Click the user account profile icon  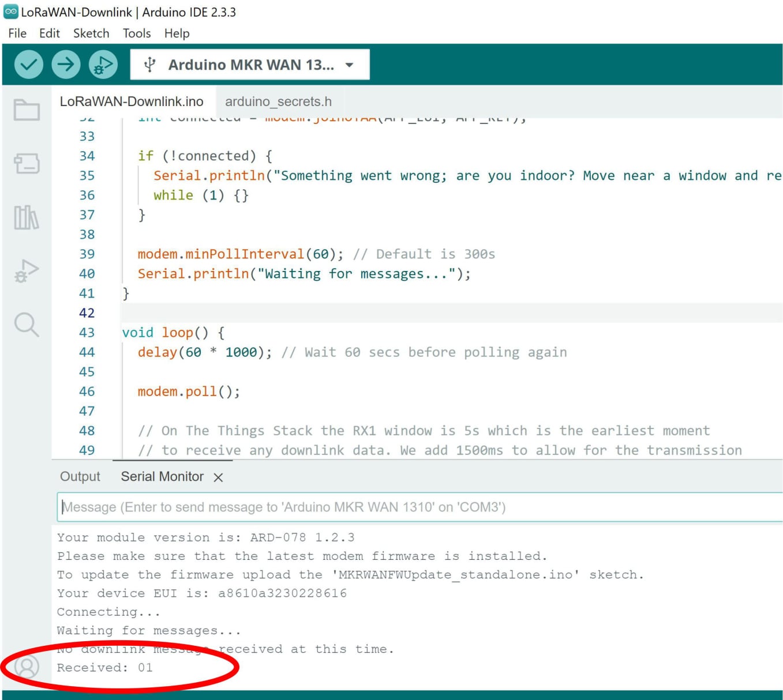point(27,667)
